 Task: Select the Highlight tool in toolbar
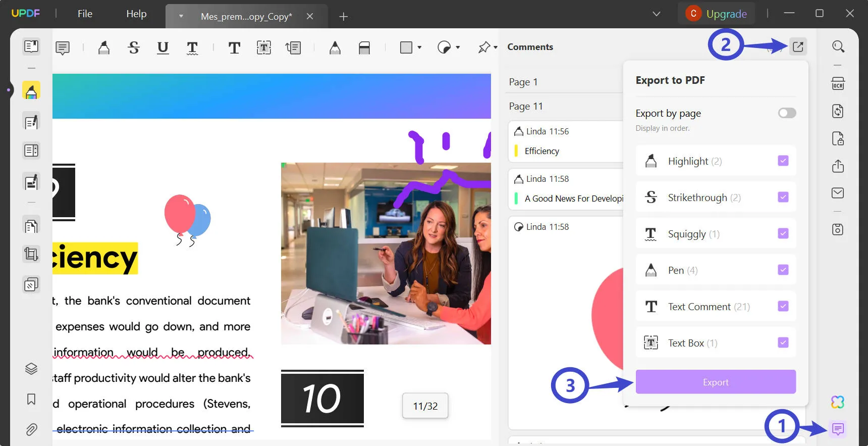pos(104,48)
